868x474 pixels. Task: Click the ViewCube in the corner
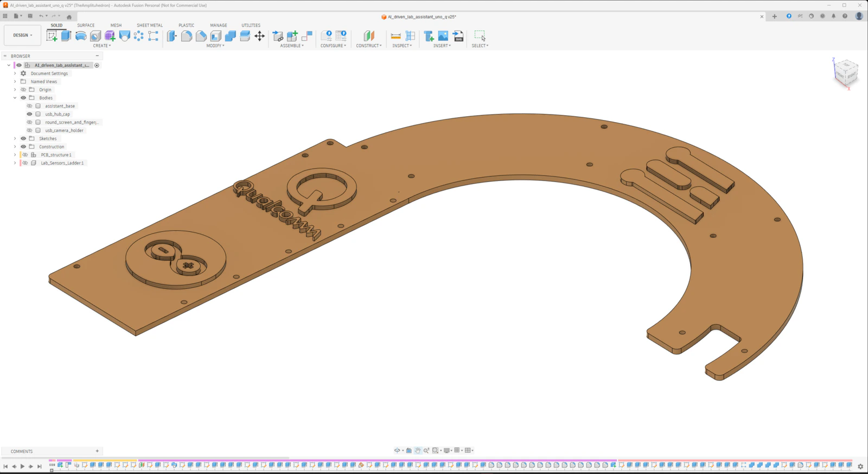[x=846, y=73]
